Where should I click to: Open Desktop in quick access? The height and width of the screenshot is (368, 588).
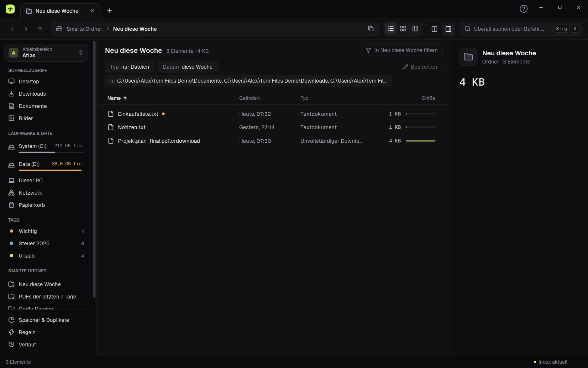pyautogui.click(x=46, y=82)
